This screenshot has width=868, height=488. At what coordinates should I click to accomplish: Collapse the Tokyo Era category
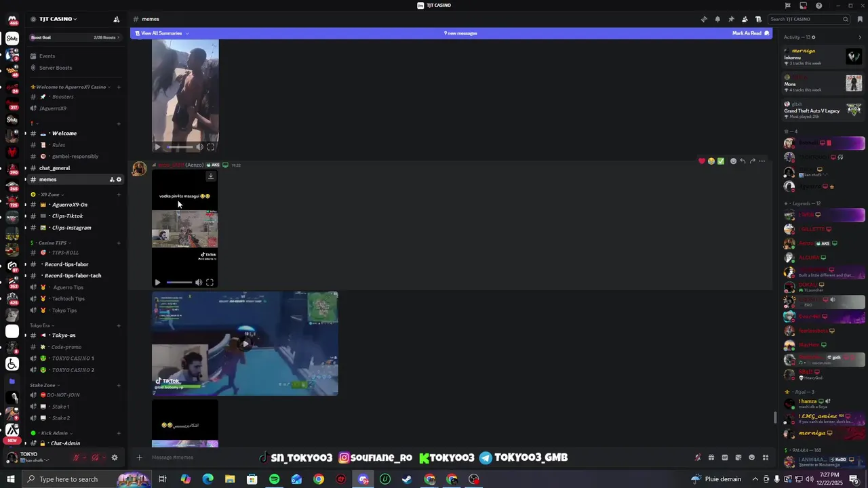click(x=43, y=325)
